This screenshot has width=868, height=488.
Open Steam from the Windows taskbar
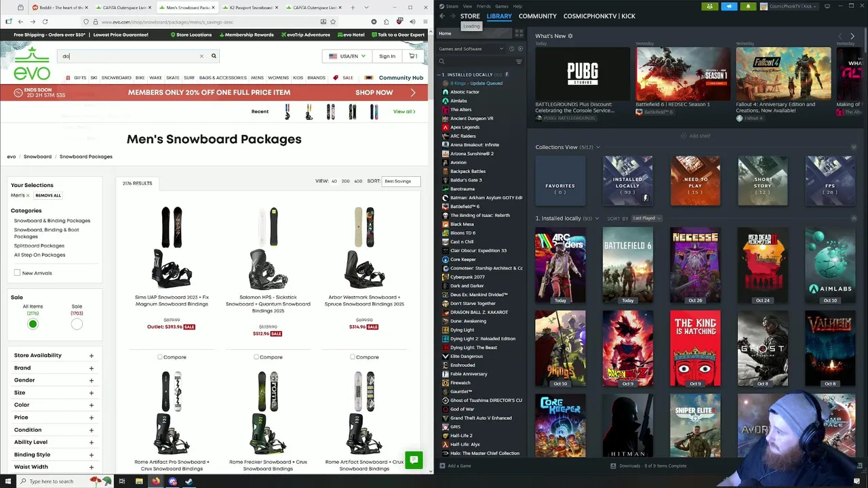pyautogui.click(x=189, y=481)
